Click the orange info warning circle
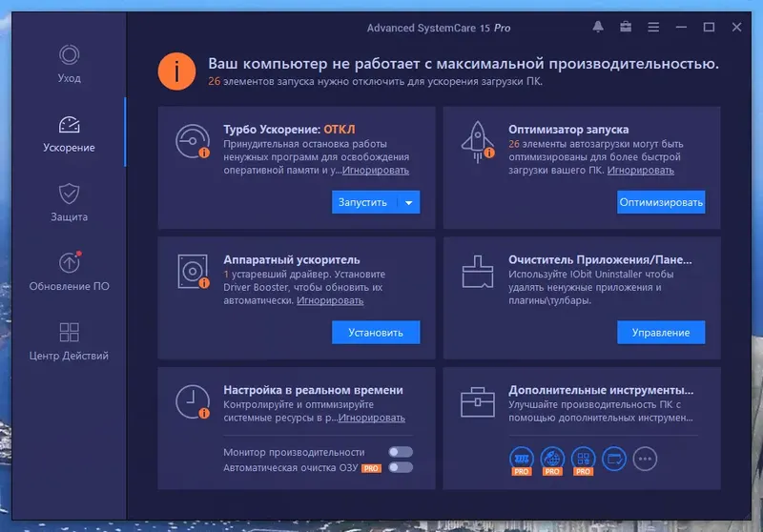The width and height of the screenshot is (763, 532). click(176, 72)
